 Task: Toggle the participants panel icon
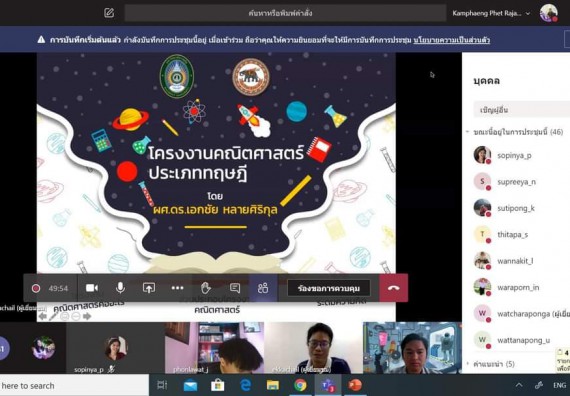(x=263, y=288)
